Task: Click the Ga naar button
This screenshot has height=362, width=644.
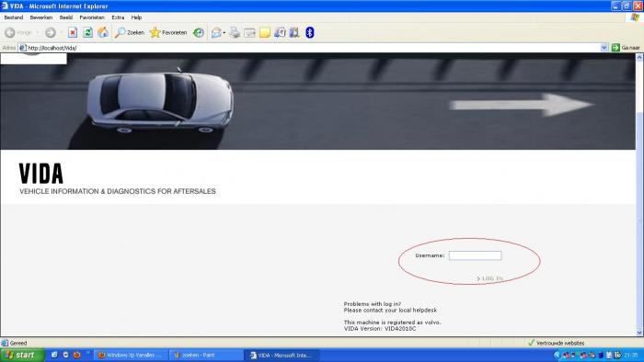Action: [x=626, y=48]
